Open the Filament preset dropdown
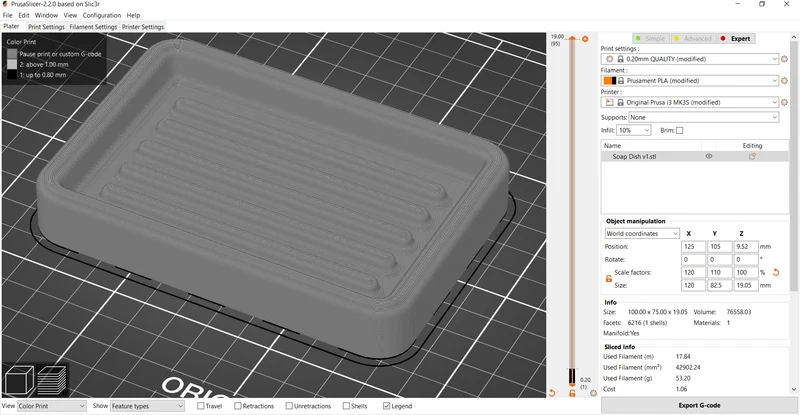This screenshot has height=415, width=800. coord(690,81)
